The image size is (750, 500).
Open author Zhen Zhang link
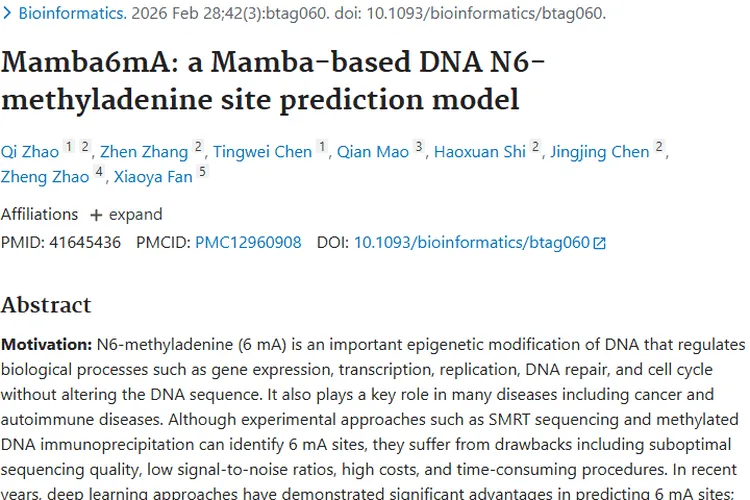144,152
